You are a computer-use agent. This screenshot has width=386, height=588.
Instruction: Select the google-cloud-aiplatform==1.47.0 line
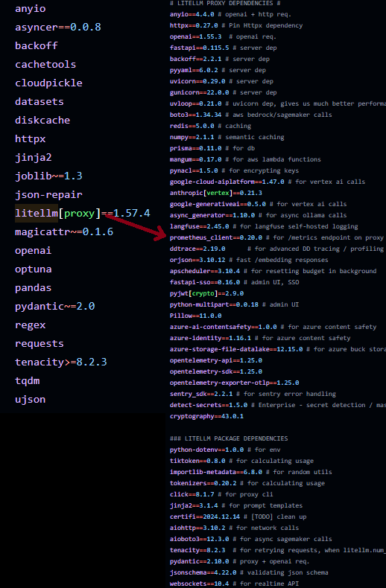[x=268, y=182]
